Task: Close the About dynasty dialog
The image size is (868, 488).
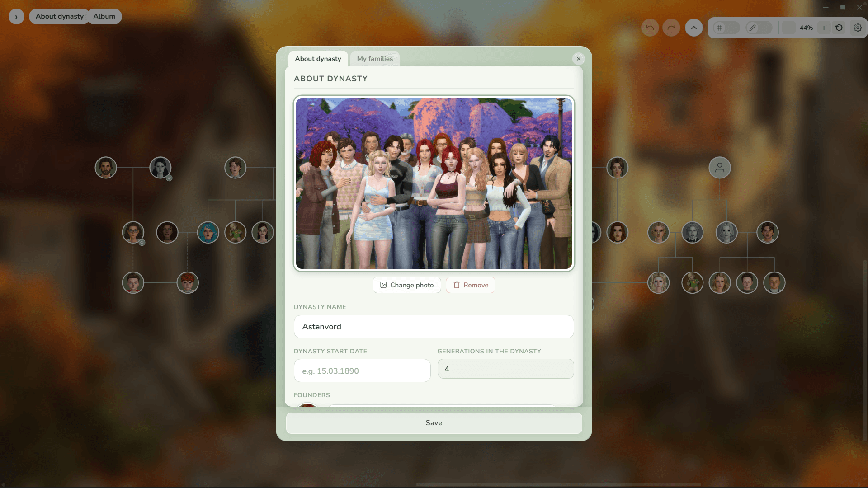Action: point(579,59)
